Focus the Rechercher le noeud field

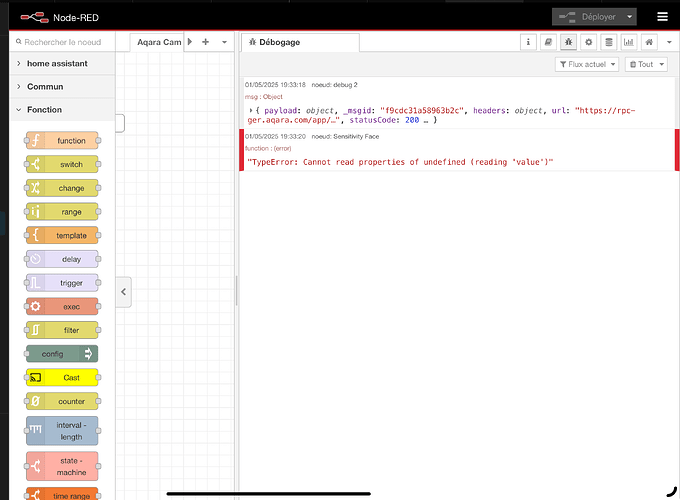(x=62, y=42)
